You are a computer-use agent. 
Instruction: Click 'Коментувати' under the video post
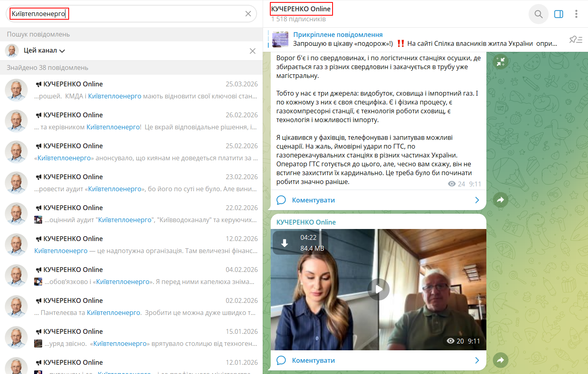[x=313, y=360]
